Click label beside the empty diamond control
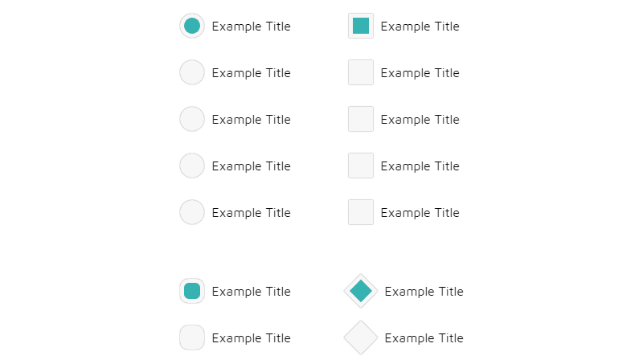 click(424, 338)
